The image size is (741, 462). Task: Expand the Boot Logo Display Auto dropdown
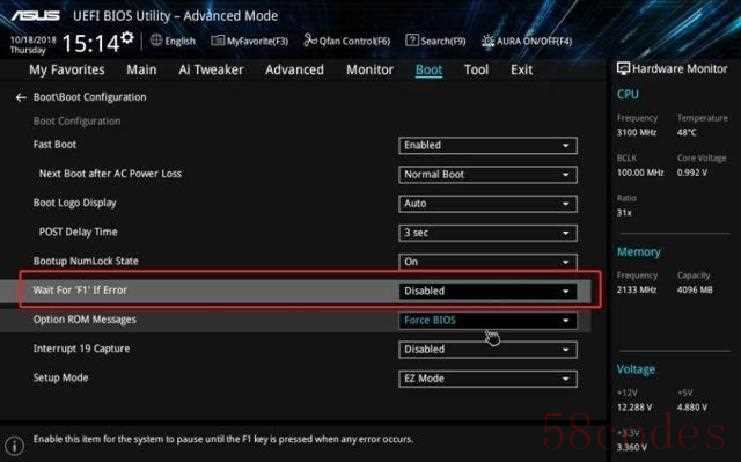tap(488, 204)
